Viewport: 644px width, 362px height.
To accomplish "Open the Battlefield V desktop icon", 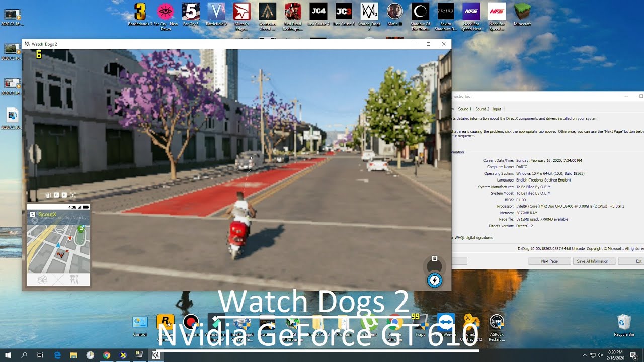I will coord(216,15).
